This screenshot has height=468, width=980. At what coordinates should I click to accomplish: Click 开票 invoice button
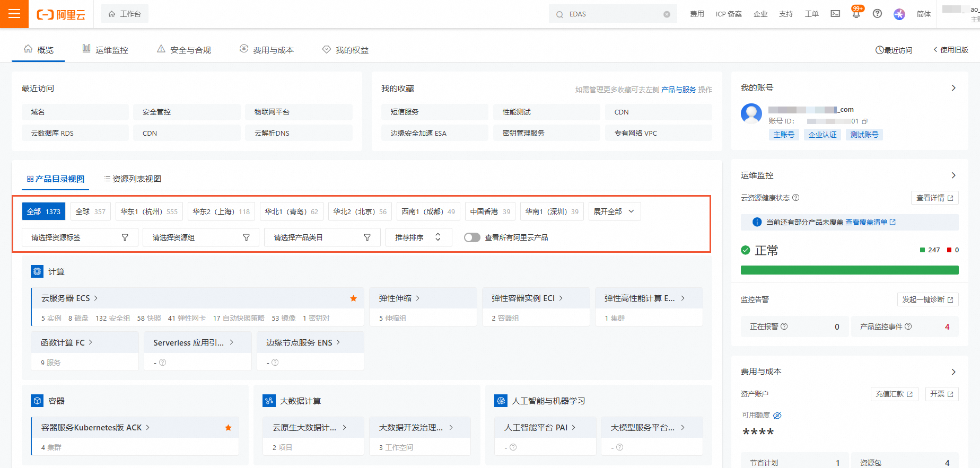click(942, 394)
